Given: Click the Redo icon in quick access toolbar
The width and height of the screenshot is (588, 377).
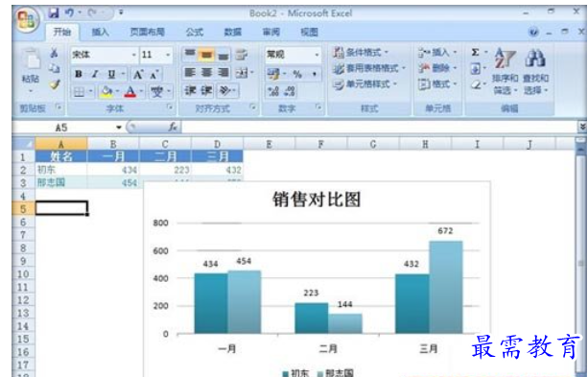Looking at the screenshot, I should click(x=92, y=13).
